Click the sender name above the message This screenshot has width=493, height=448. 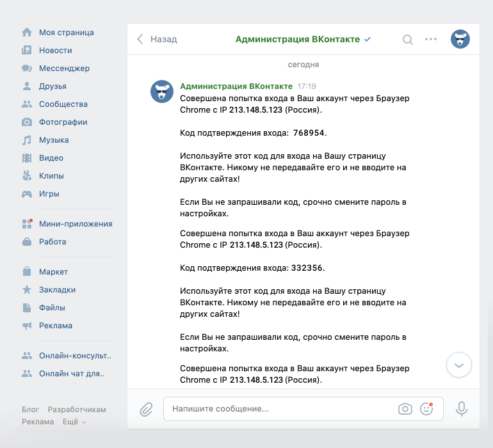tap(236, 86)
